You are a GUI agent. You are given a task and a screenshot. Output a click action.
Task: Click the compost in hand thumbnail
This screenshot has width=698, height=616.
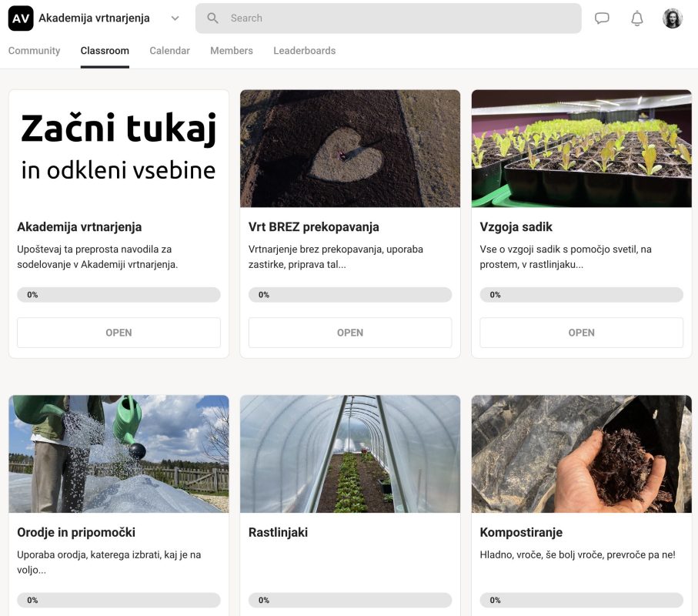point(581,454)
